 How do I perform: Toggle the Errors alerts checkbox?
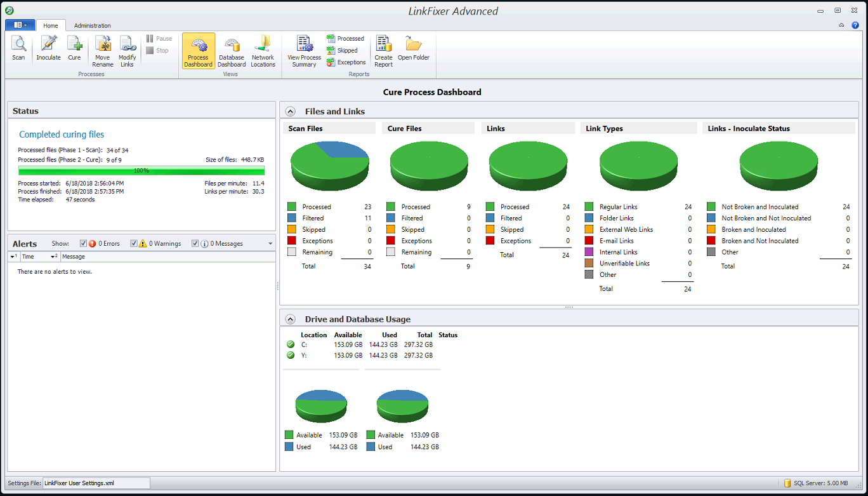83,244
